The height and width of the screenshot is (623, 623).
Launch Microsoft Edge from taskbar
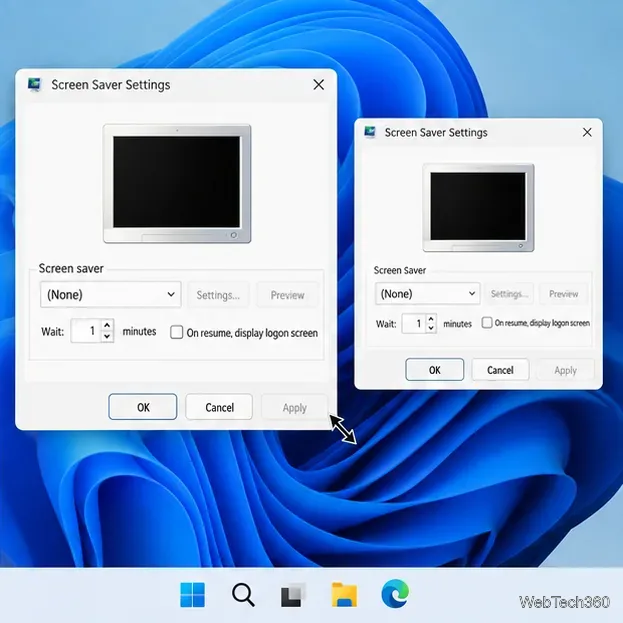coord(395,594)
